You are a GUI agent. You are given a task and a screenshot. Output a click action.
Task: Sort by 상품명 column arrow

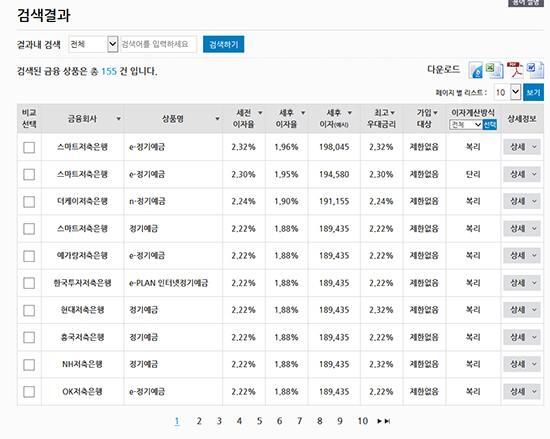click(x=217, y=119)
